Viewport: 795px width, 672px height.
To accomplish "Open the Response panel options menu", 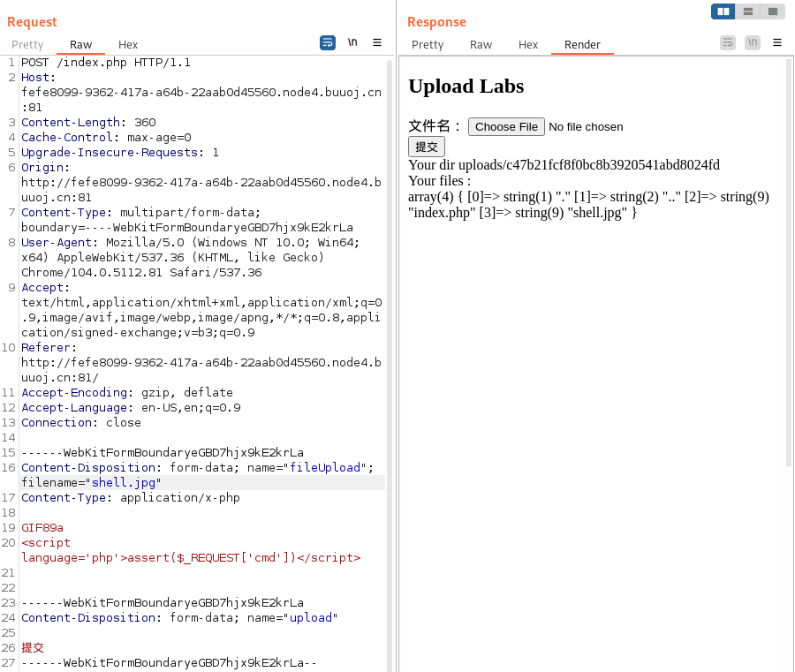I will pos(777,42).
